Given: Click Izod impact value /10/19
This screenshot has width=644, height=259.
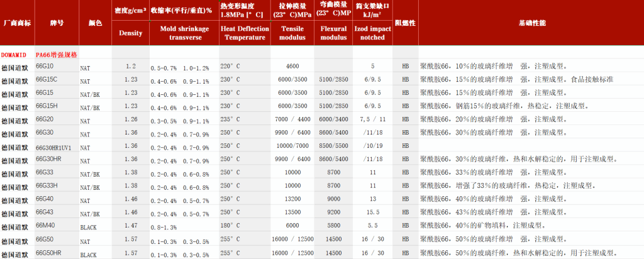Looking at the screenshot, I should pos(372,146).
